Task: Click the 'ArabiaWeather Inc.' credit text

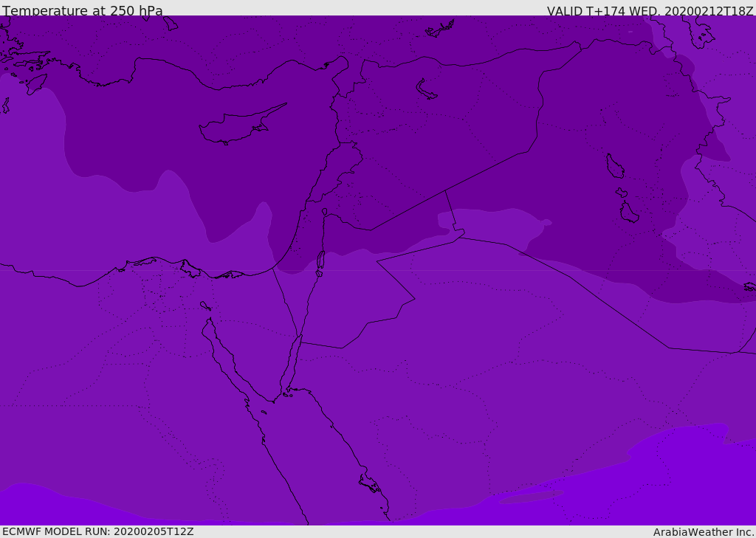Action: point(704,532)
